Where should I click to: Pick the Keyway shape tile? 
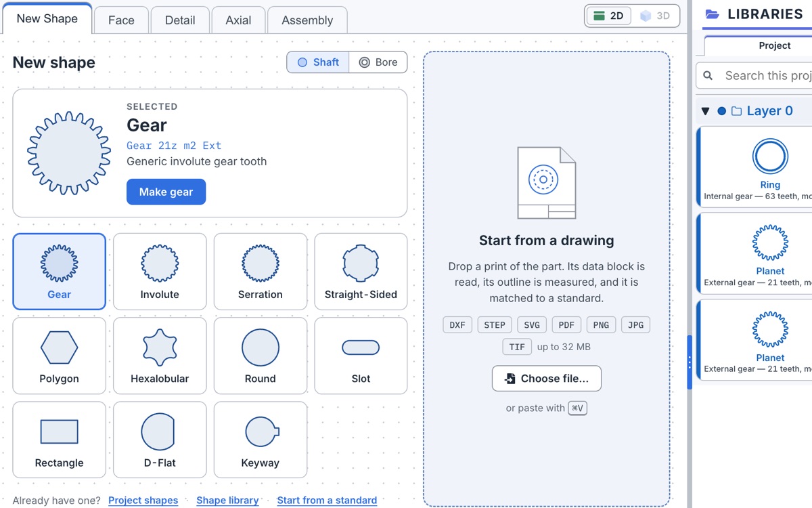(261, 440)
